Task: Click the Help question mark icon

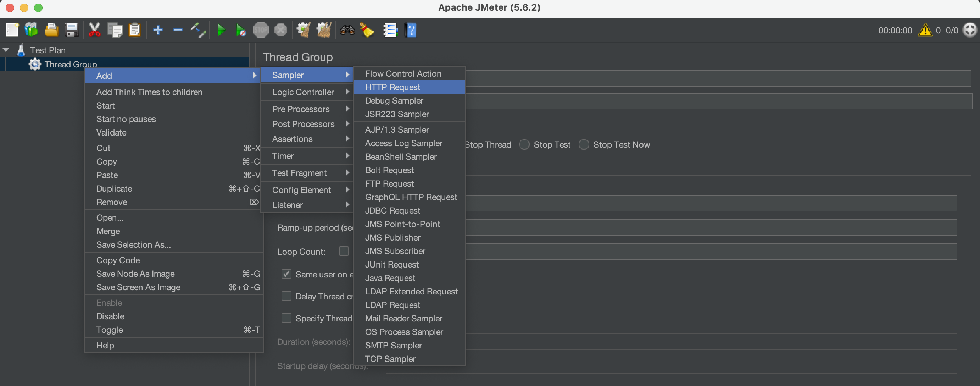Action: [411, 30]
